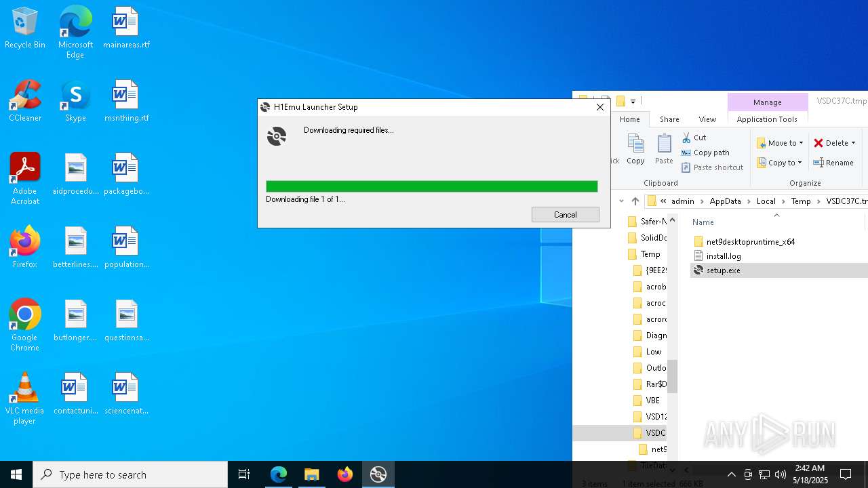
Task: Sort files by the Name column header
Action: (x=703, y=222)
